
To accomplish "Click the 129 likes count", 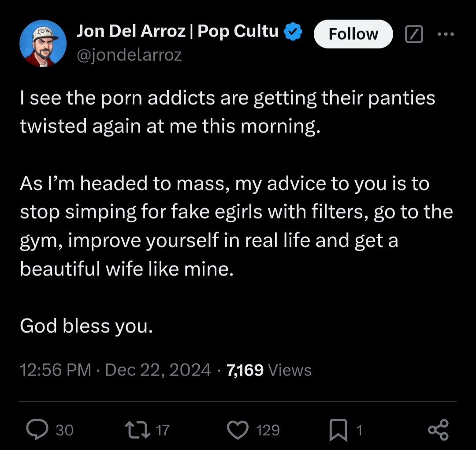I will 268,430.
